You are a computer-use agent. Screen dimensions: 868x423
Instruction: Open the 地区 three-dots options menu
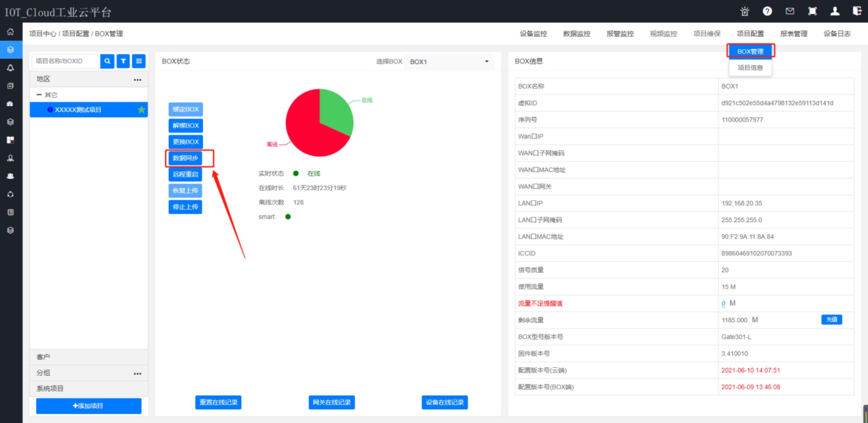click(x=137, y=80)
